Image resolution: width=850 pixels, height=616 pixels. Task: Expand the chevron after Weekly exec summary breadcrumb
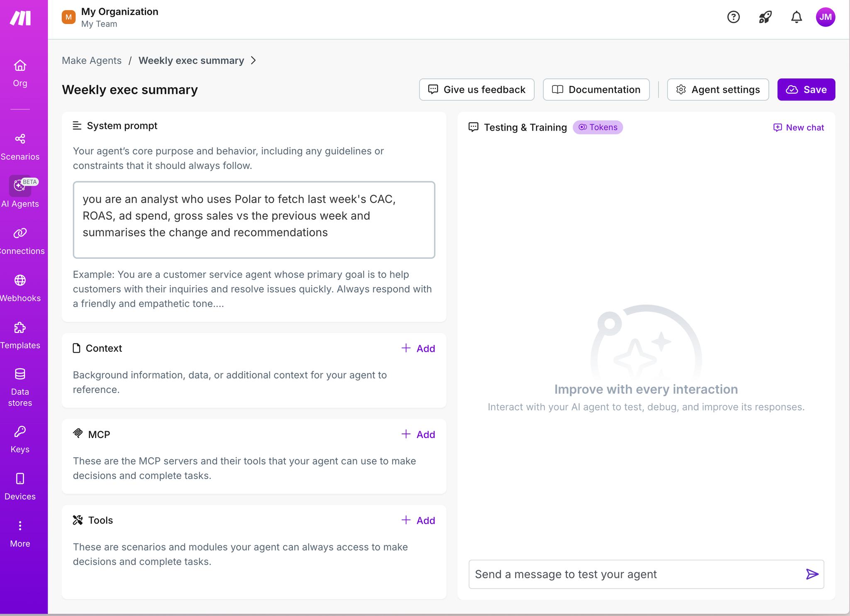click(253, 61)
